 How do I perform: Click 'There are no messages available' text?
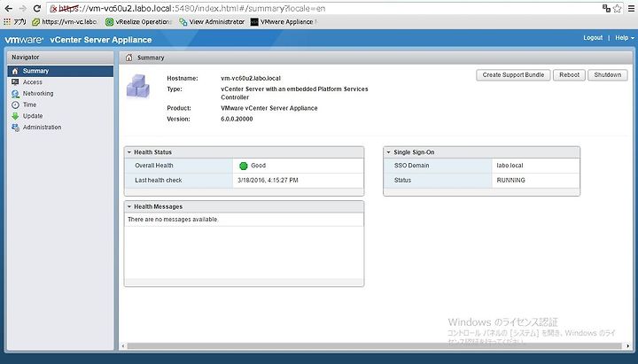(174, 220)
